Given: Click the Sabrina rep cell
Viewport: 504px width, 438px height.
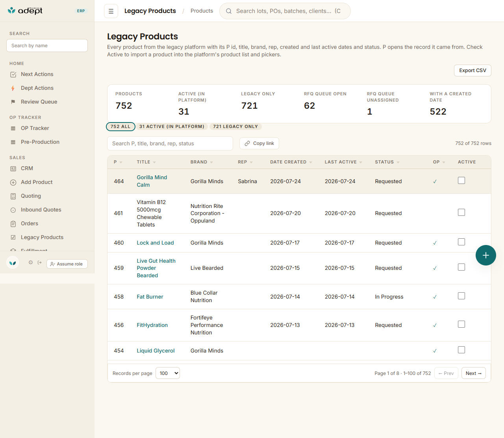Looking at the screenshot, I should tap(247, 181).
